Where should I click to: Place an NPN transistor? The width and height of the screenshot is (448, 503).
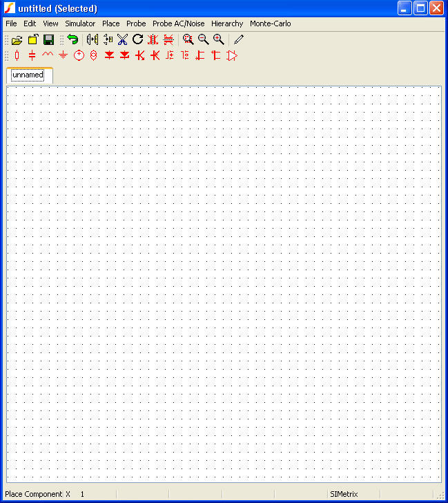[x=139, y=55]
